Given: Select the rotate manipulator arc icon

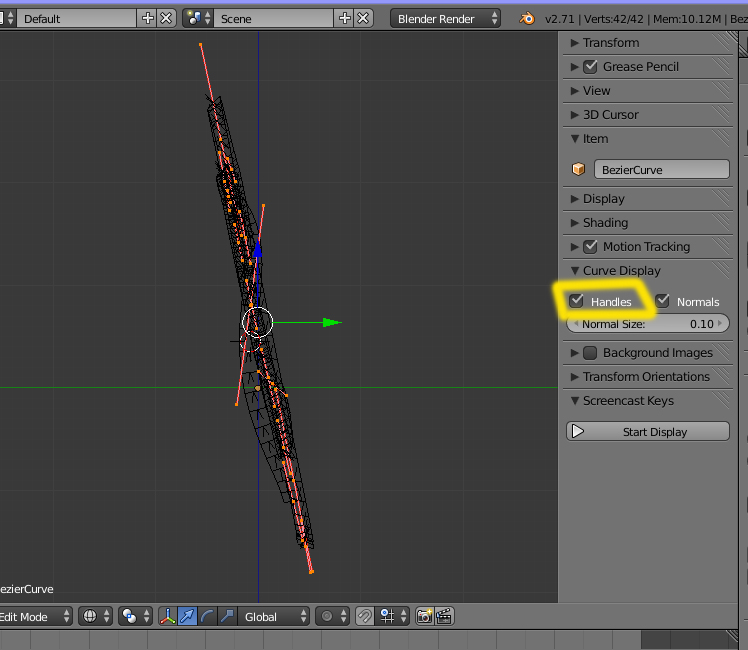Looking at the screenshot, I should (x=207, y=616).
